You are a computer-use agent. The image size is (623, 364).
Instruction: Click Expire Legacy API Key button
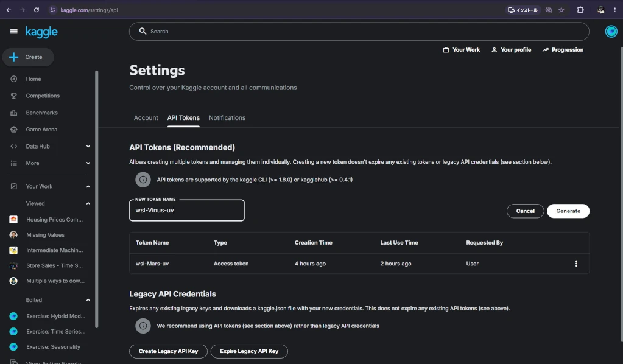(x=249, y=351)
